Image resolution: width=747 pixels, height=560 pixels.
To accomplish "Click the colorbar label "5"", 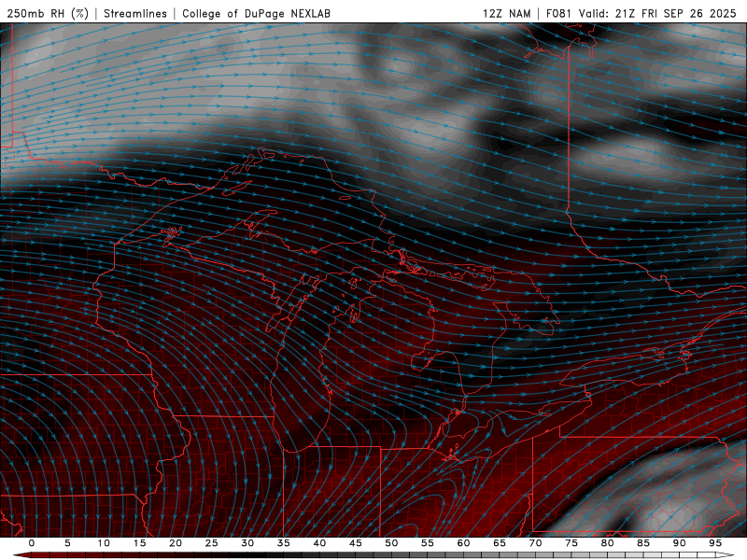I will pyautogui.click(x=67, y=543).
